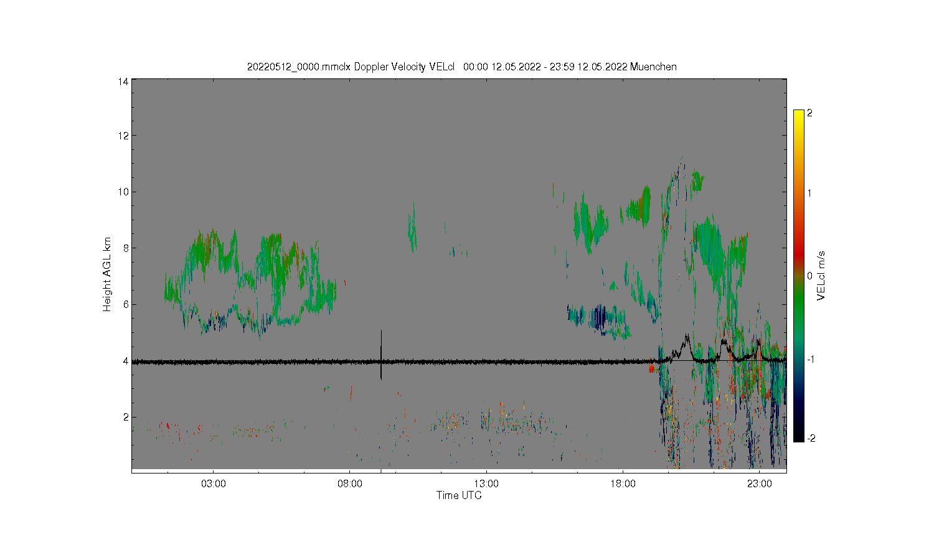Click the "Height AGL km" y-axis label
Screen dimensions: 934x560
107,274
